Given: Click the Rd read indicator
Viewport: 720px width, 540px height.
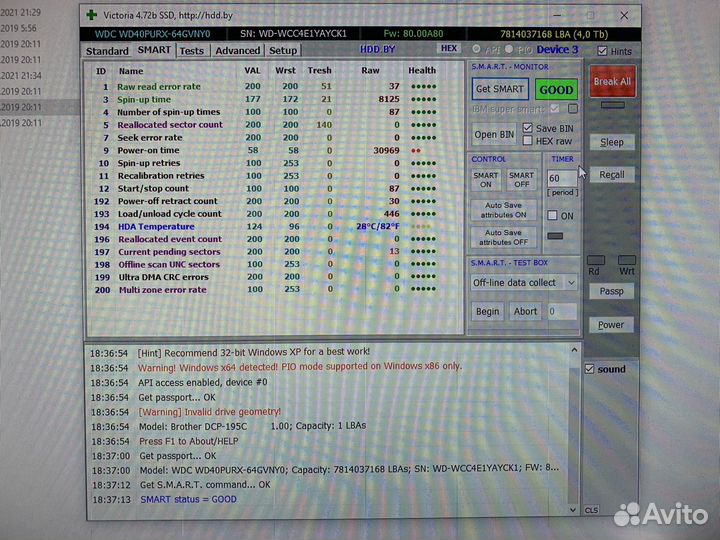Looking at the screenshot, I should 594,260.
